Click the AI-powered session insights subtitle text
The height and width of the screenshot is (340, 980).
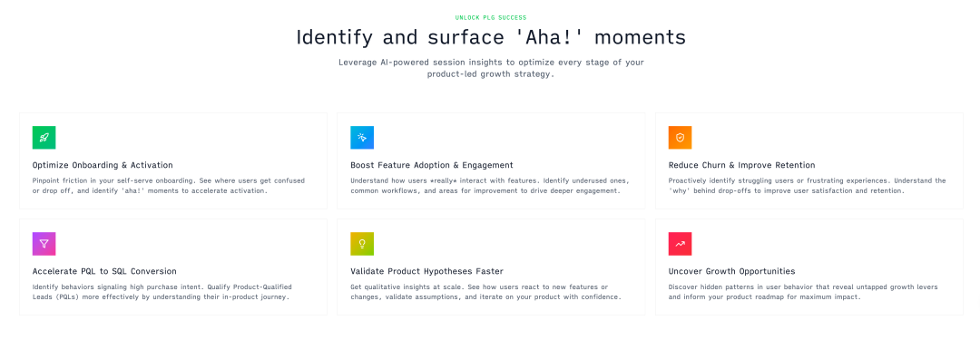[x=491, y=68]
